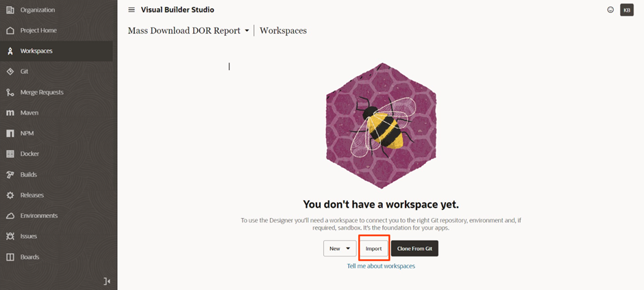This screenshot has width=644, height=290.
Task: Open the Issues tracker label
Action: 29,237
